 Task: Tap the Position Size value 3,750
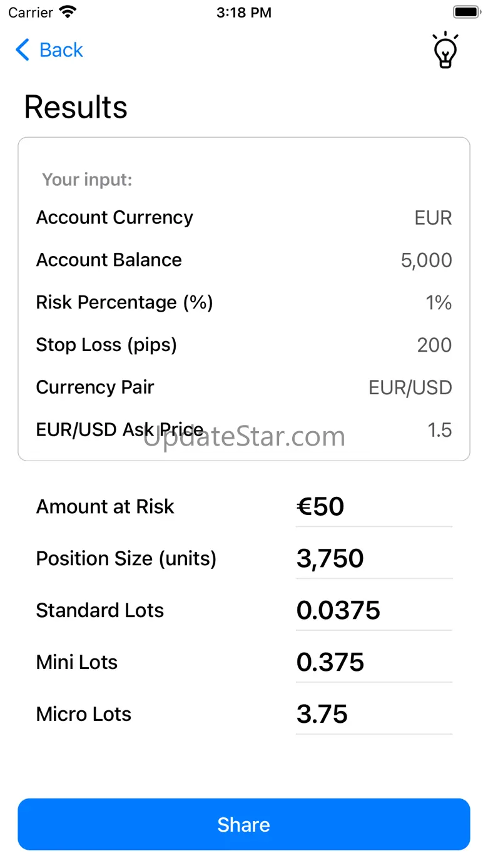(330, 559)
